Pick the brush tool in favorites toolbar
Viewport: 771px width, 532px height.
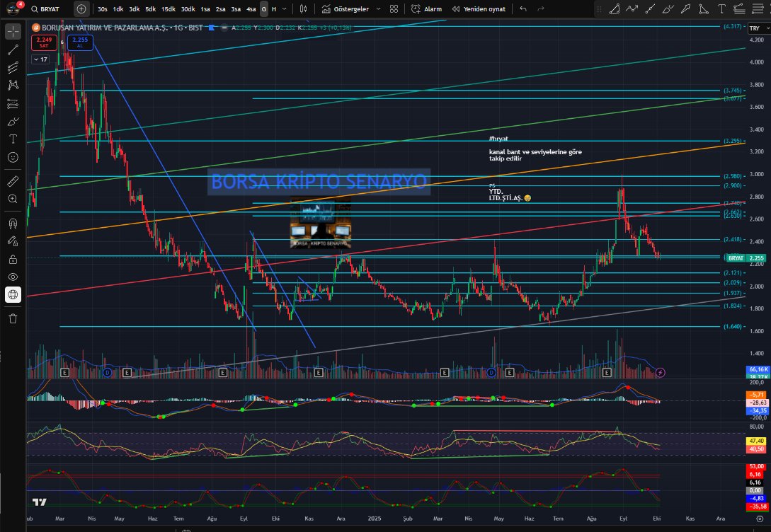[668, 8]
